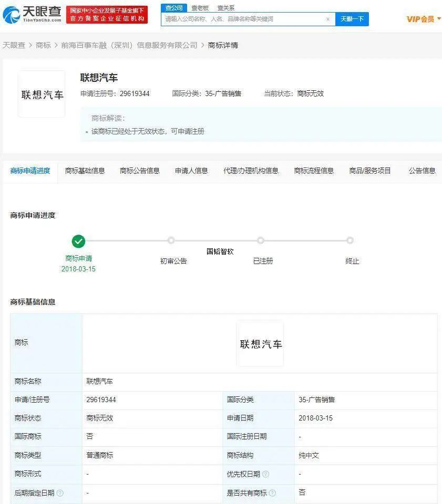Click the help icon next to 优先权日期
The image size is (442, 504).
coord(266,474)
